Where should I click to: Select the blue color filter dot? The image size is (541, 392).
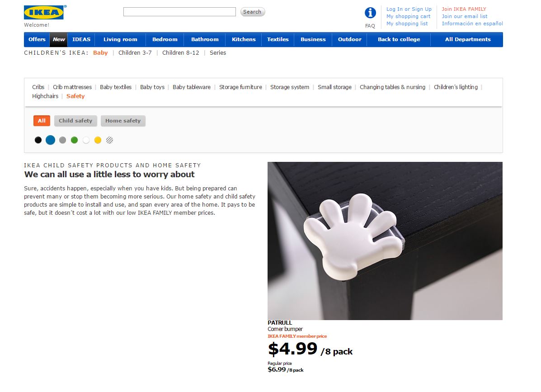pyautogui.click(x=50, y=140)
